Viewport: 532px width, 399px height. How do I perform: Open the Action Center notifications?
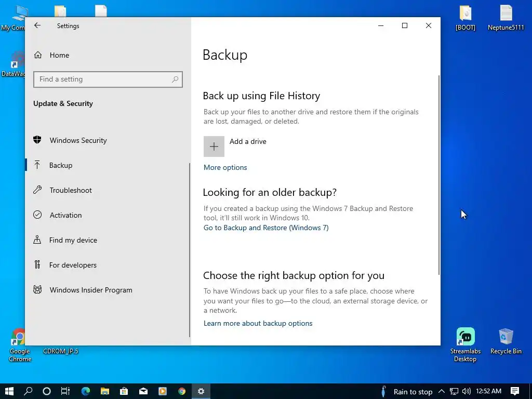point(515,391)
